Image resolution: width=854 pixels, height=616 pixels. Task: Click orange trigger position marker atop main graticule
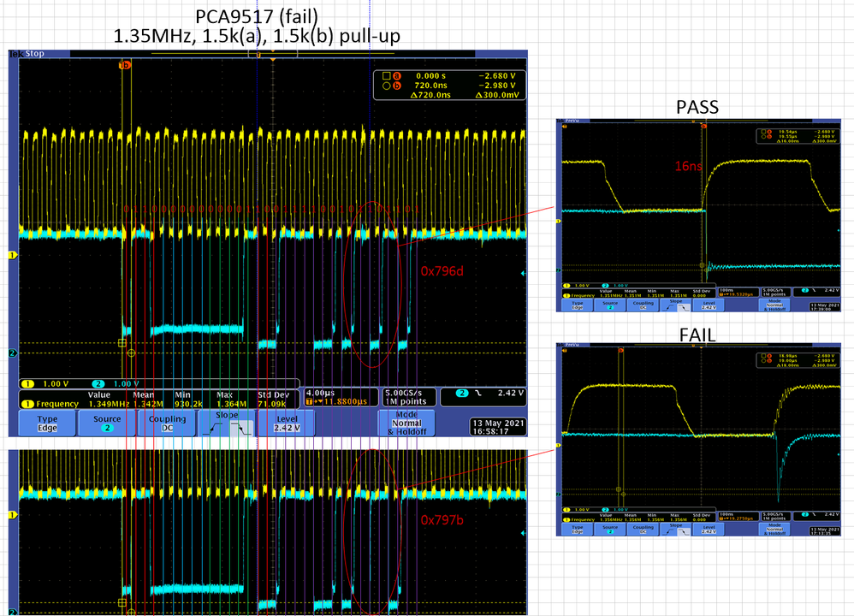tap(272, 59)
